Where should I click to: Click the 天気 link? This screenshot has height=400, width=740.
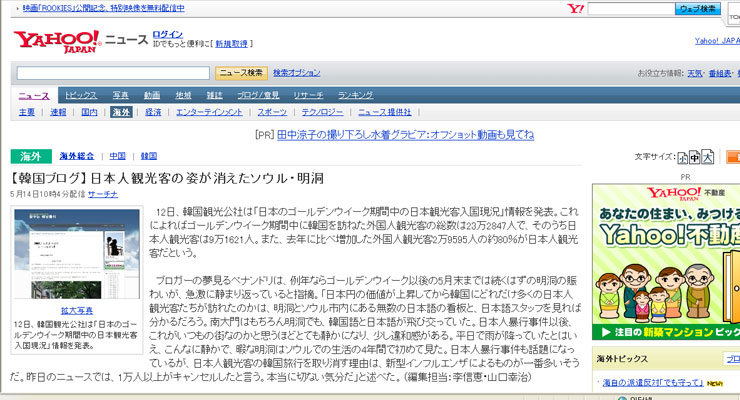coord(695,73)
